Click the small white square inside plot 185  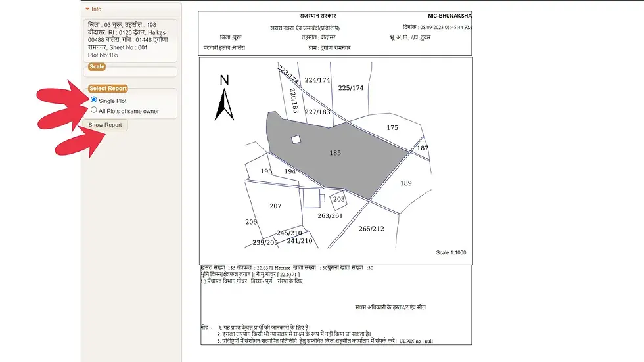point(296,139)
